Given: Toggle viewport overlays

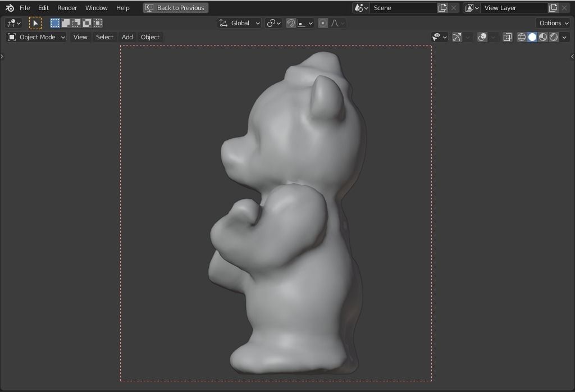Looking at the screenshot, I should tap(482, 37).
